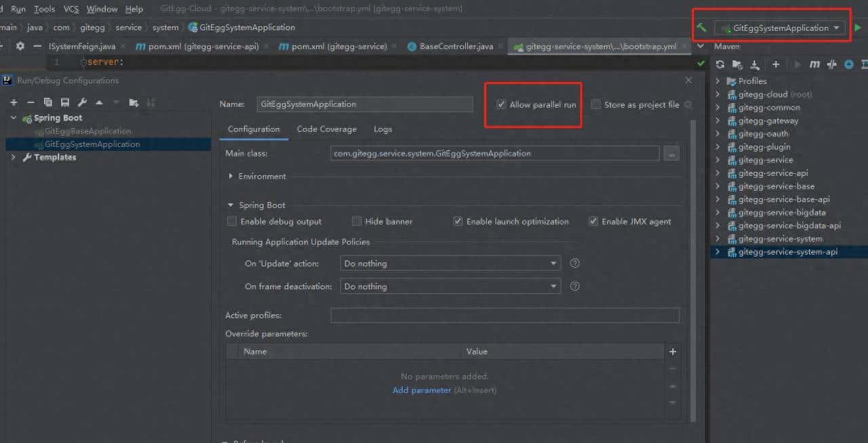Click the Main class input field
Screen dimensions: 868x443
495,154
